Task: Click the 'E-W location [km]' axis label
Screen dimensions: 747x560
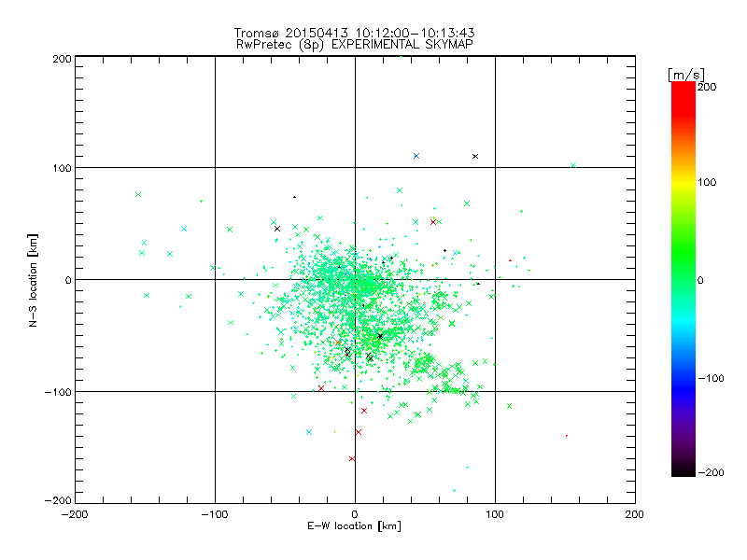Action: [355, 526]
